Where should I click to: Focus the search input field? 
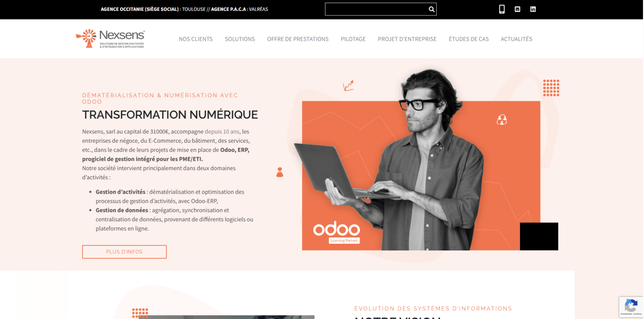coord(376,9)
